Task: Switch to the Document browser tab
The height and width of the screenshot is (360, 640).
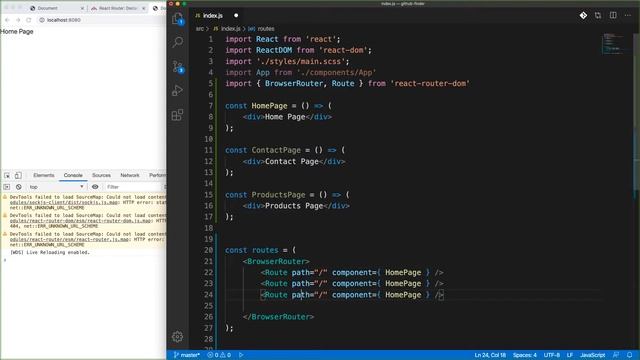Action: coord(55,8)
